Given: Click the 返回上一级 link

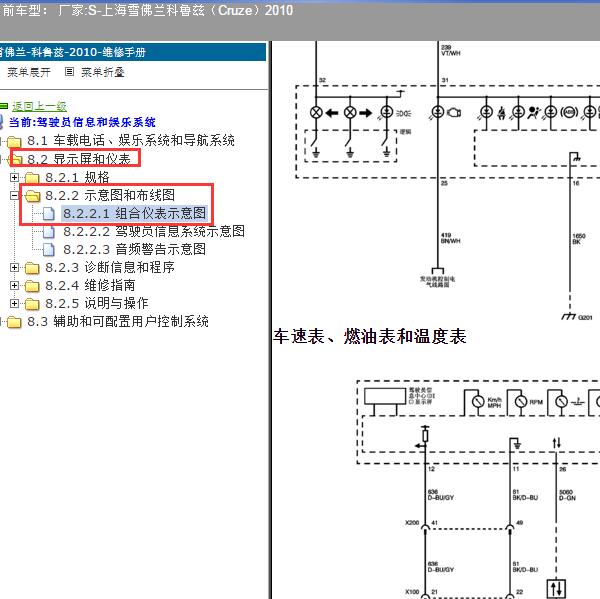Looking at the screenshot, I should click(39, 106).
